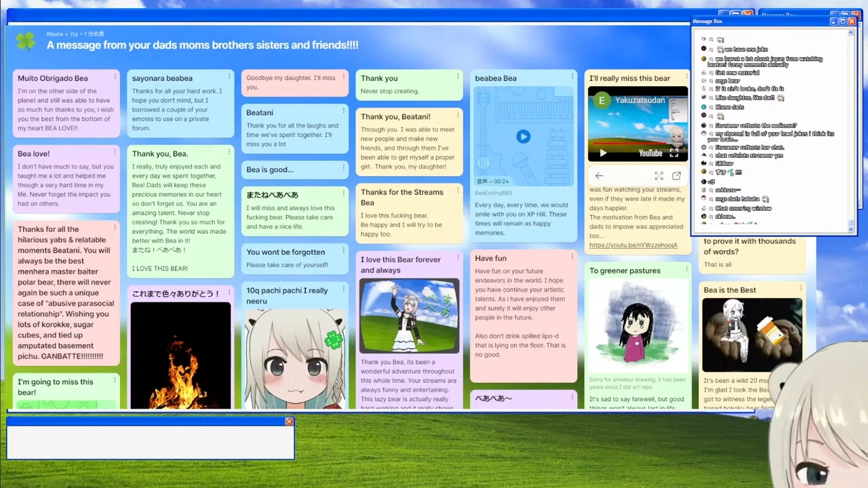Click the green clover board icon

pyautogui.click(x=26, y=42)
